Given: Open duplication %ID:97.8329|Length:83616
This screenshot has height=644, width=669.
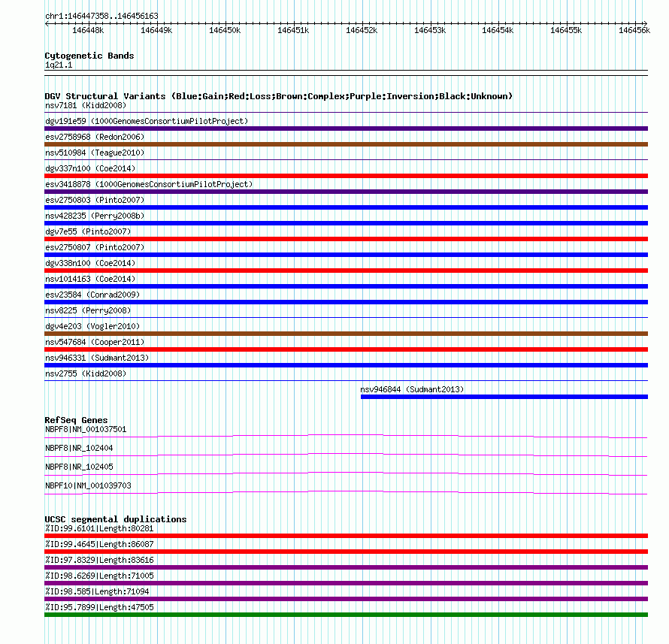Looking at the screenshot, I should [x=99, y=560].
